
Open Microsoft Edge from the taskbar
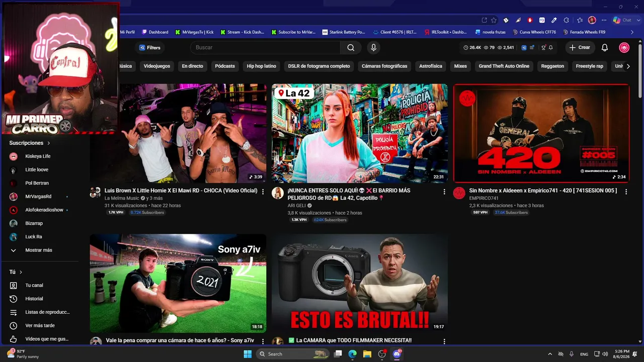[x=353, y=354]
